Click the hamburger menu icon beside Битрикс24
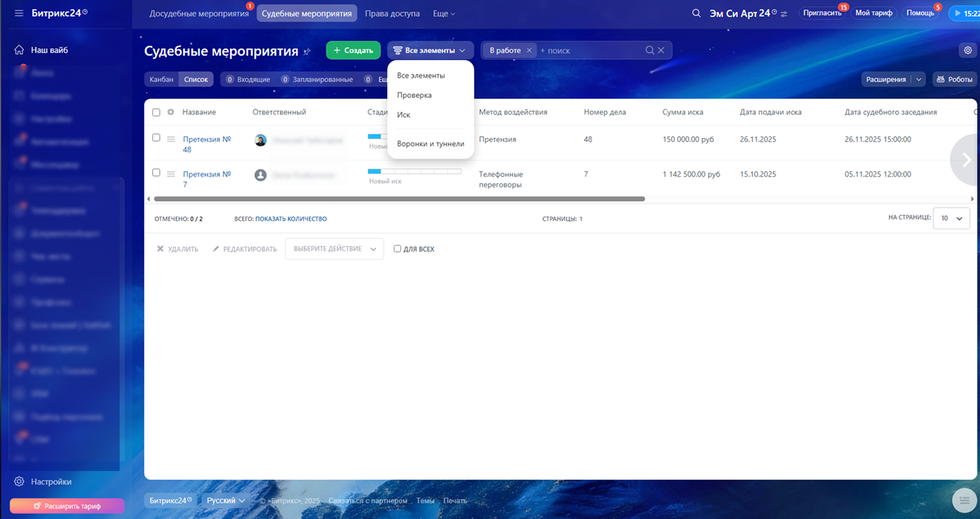This screenshot has width=980, height=519. coord(19,13)
